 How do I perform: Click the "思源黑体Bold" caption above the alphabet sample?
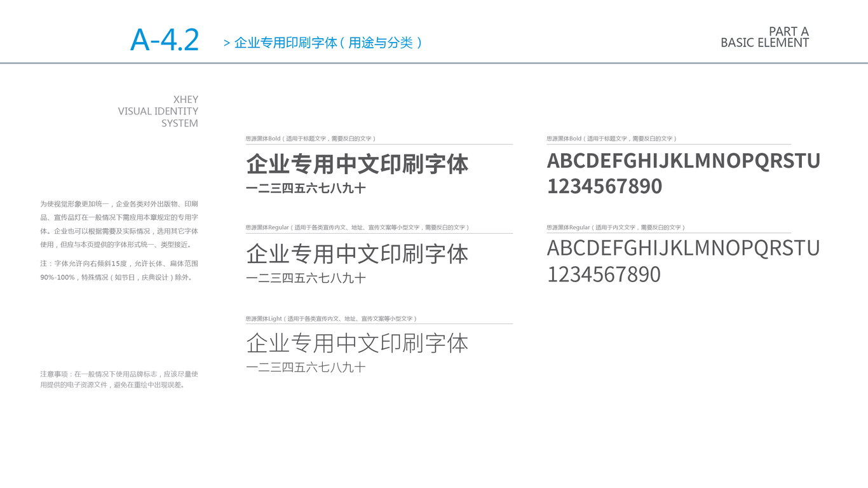point(612,139)
